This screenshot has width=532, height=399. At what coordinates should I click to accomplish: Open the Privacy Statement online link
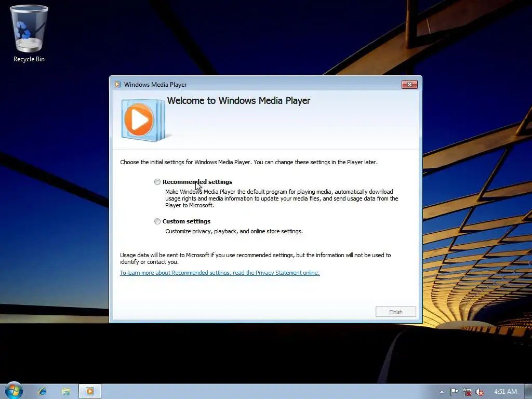220,273
